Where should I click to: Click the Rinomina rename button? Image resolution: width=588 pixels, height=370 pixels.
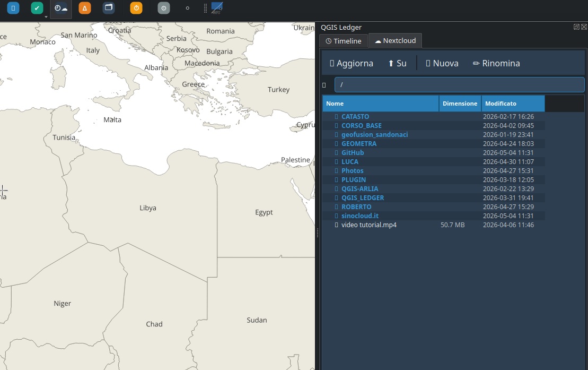pyautogui.click(x=496, y=63)
